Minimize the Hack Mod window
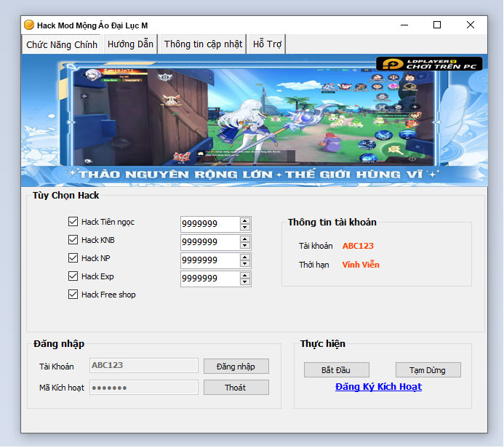This screenshot has width=504, height=448. [404, 25]
